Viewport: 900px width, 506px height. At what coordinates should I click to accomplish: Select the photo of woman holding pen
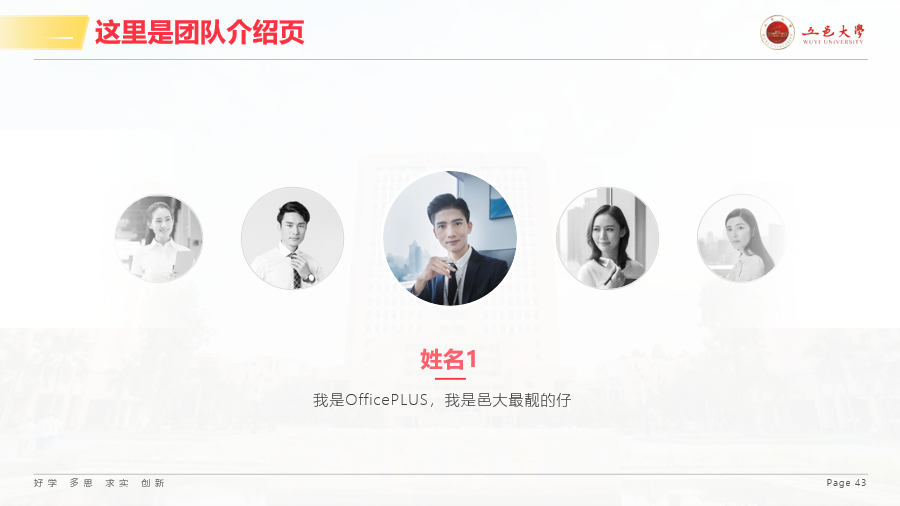pos(607,238)
